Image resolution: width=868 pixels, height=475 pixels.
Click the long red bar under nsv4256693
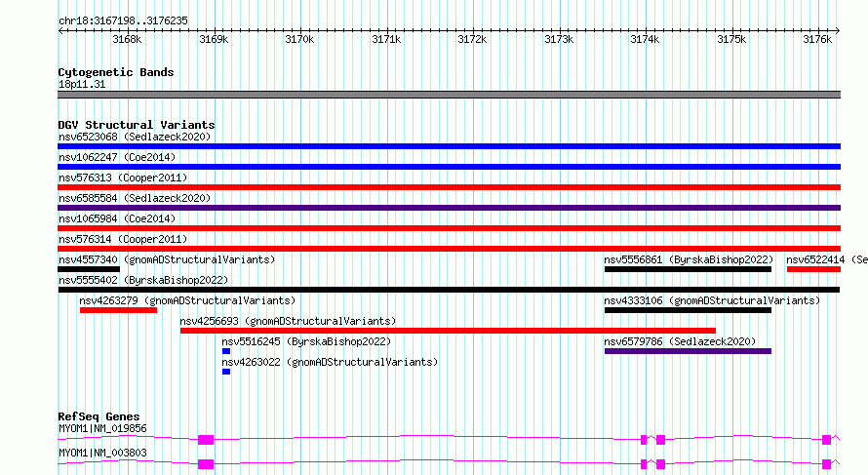click(x=448, y=331)
